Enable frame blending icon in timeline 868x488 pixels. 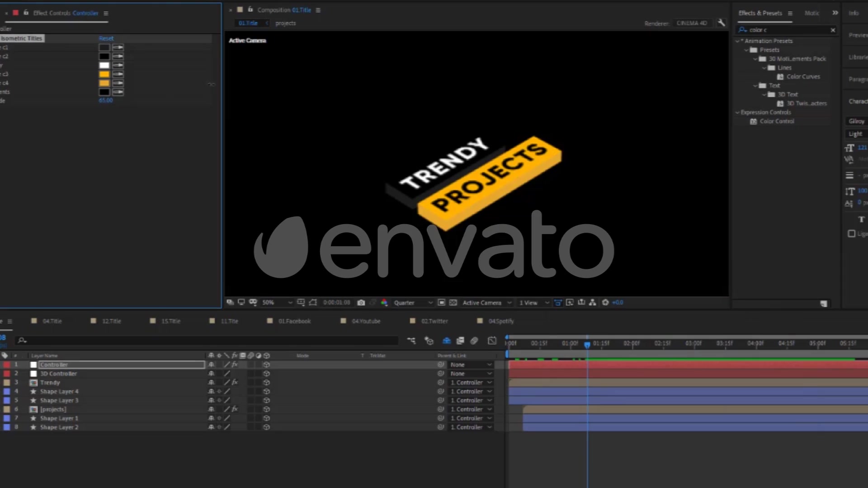coord(460,341)
